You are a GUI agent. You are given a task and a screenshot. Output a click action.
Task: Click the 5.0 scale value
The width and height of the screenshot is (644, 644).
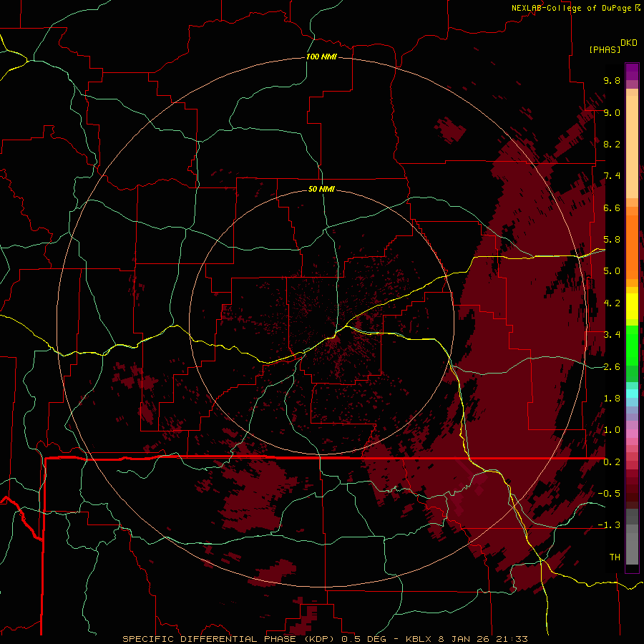(612, 271)
